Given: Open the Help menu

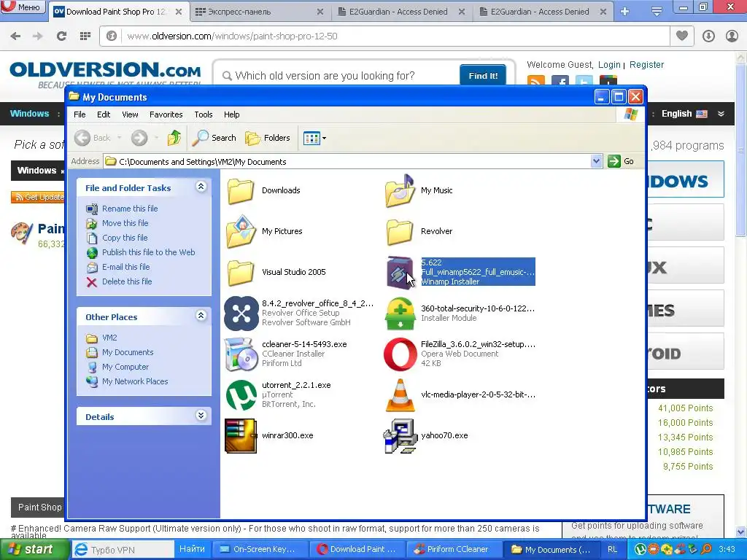Looking at the screenshot, I should pos(231,114).
